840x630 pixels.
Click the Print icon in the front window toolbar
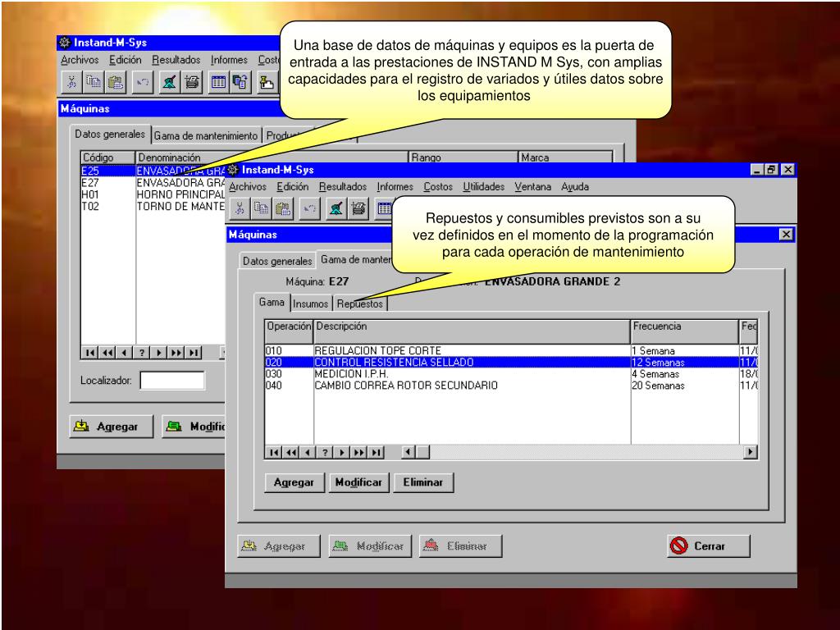pos(358,208)
